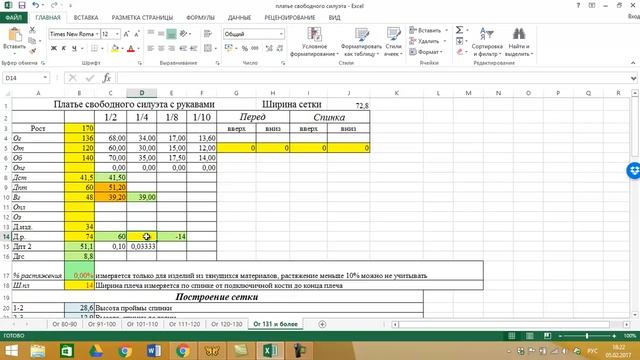Switch to Normal view icon in status bar
This screenshot has width=640, height=360.
tap(511, 336)
